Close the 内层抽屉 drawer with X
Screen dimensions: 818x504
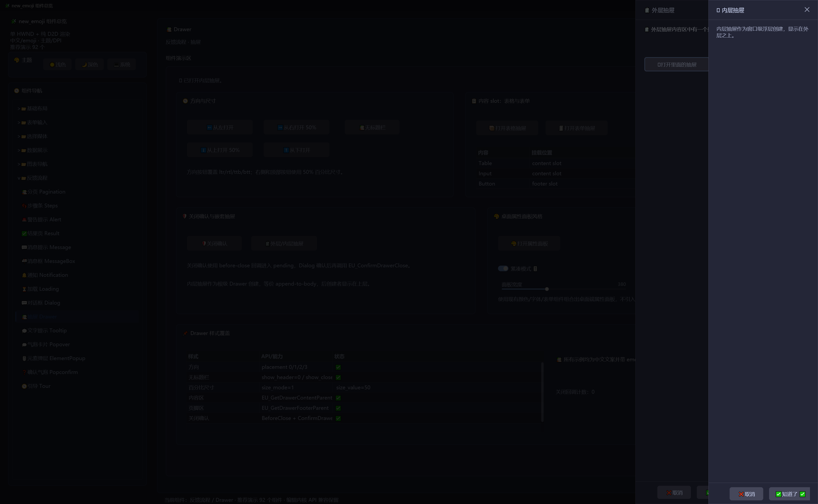click(807, 10)
